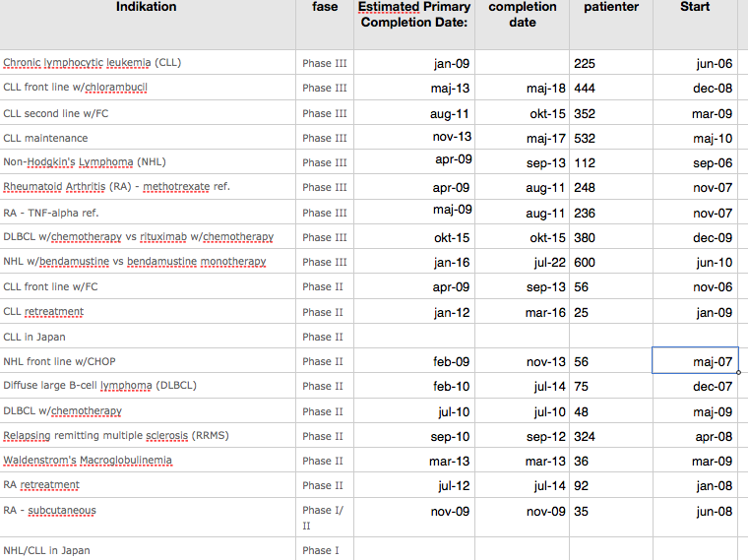Click the Phase I cell in last row
Screen dimensions: 748x560
325,549
